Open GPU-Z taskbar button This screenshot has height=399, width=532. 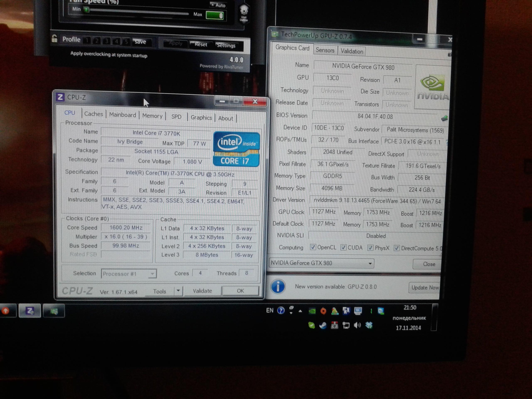click(54, 311)
